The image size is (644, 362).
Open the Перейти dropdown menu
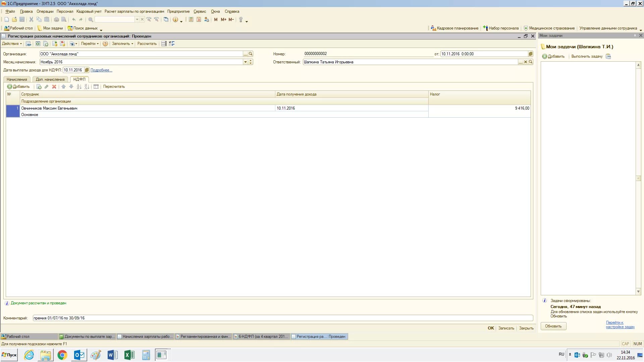click(90, 44)
